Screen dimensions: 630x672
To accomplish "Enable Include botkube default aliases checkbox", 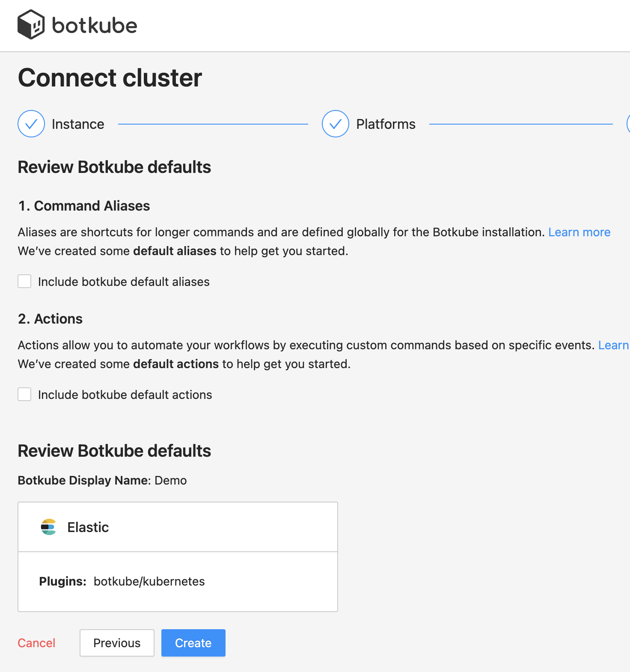I will click(24, 281).
